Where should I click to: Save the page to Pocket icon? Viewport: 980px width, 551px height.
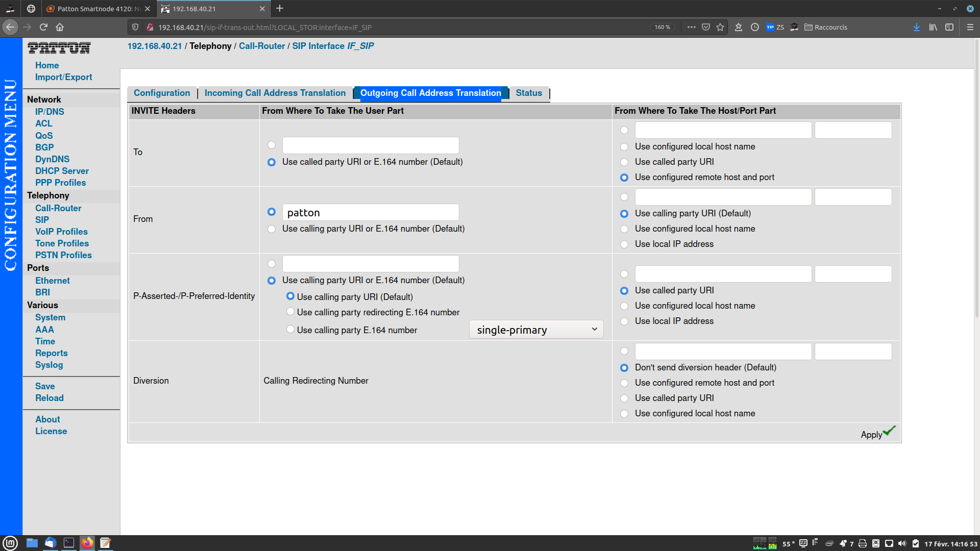point(706,27)
